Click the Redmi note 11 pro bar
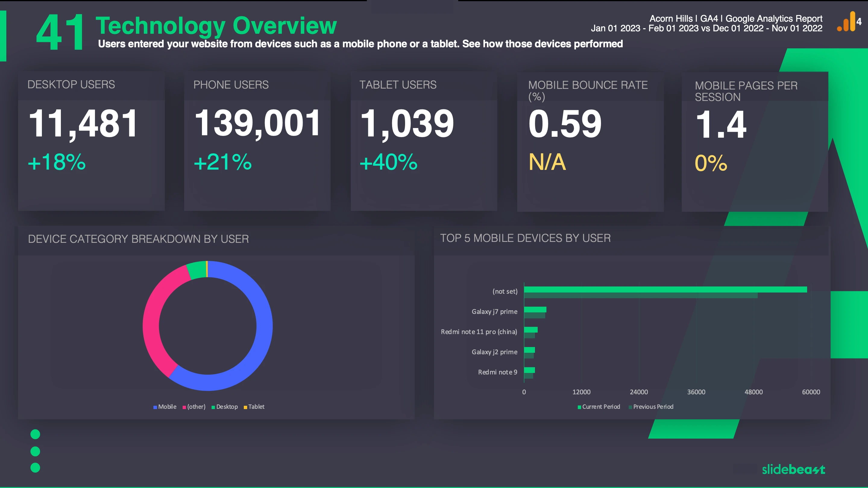The height and width of the screenshot is (488, 868). [531, 330]
